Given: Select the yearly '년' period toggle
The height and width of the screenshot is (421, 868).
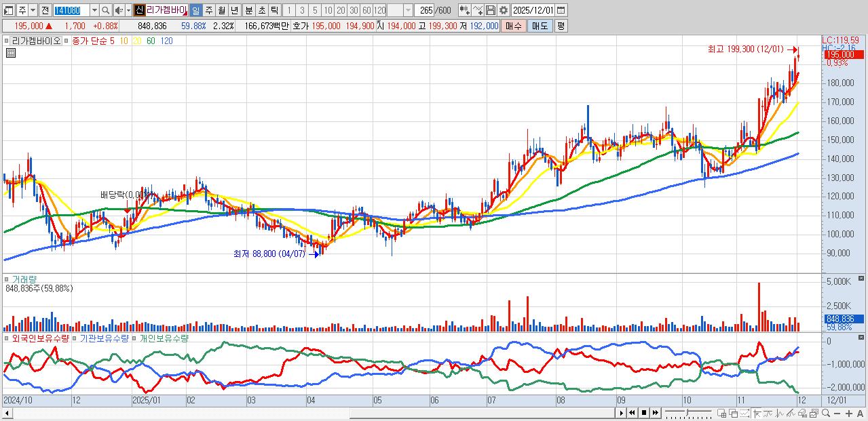Looking at the screenshot, I should coord(234,10).
